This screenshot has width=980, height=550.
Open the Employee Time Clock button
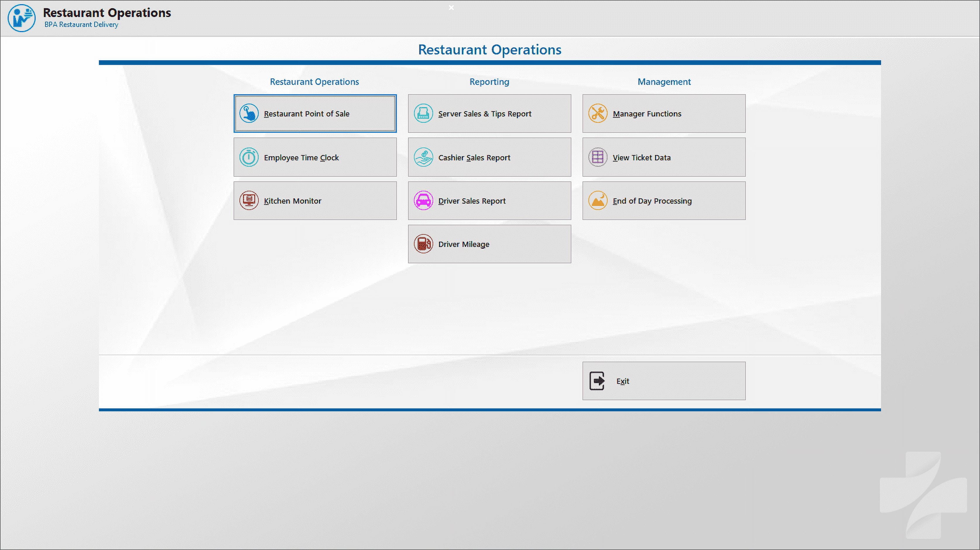point(315,157)
